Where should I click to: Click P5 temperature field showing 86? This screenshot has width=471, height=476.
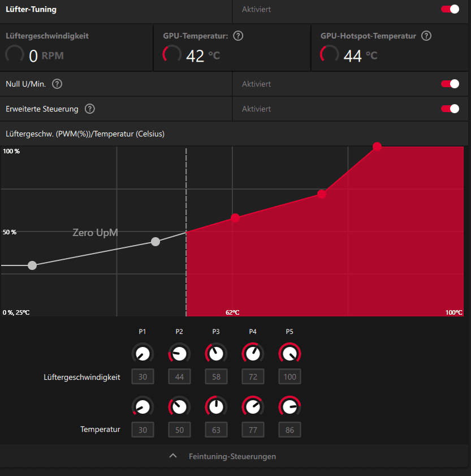coord(289,430)
